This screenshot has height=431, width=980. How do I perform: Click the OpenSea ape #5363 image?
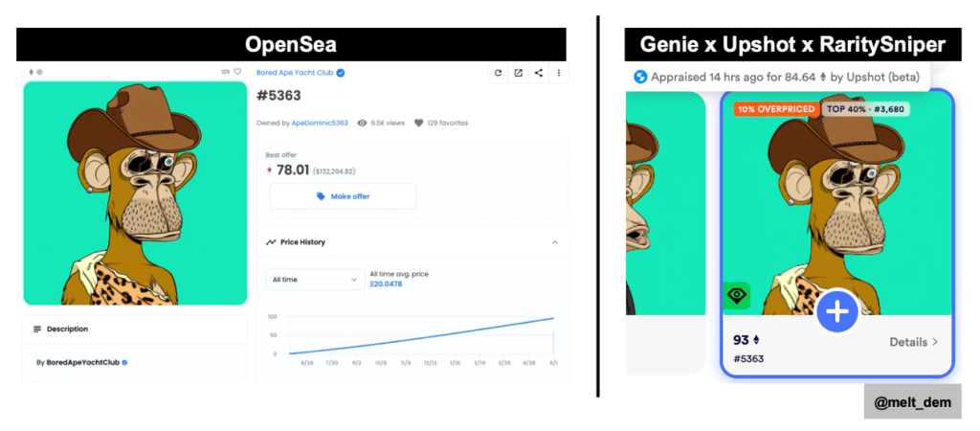point(135,193)
